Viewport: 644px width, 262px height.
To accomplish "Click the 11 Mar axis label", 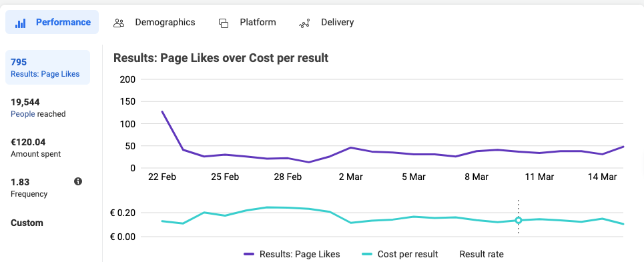I will (539, 177).
